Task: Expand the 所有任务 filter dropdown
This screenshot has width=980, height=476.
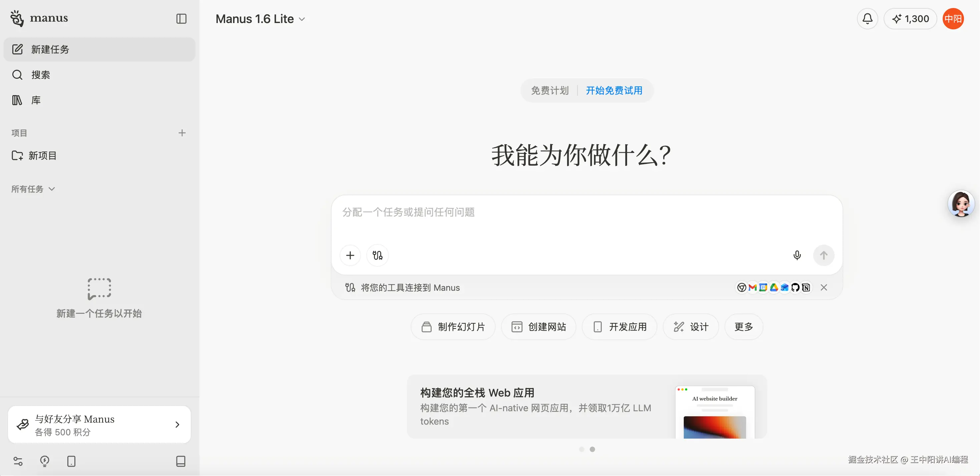Action: 33,189
